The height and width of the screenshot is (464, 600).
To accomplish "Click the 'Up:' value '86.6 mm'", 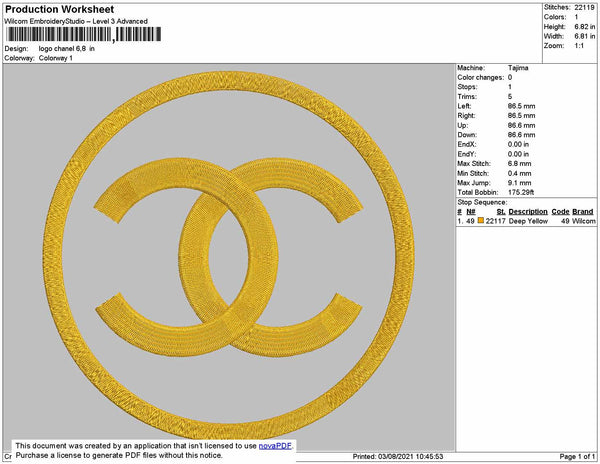I will pos(522,125).
